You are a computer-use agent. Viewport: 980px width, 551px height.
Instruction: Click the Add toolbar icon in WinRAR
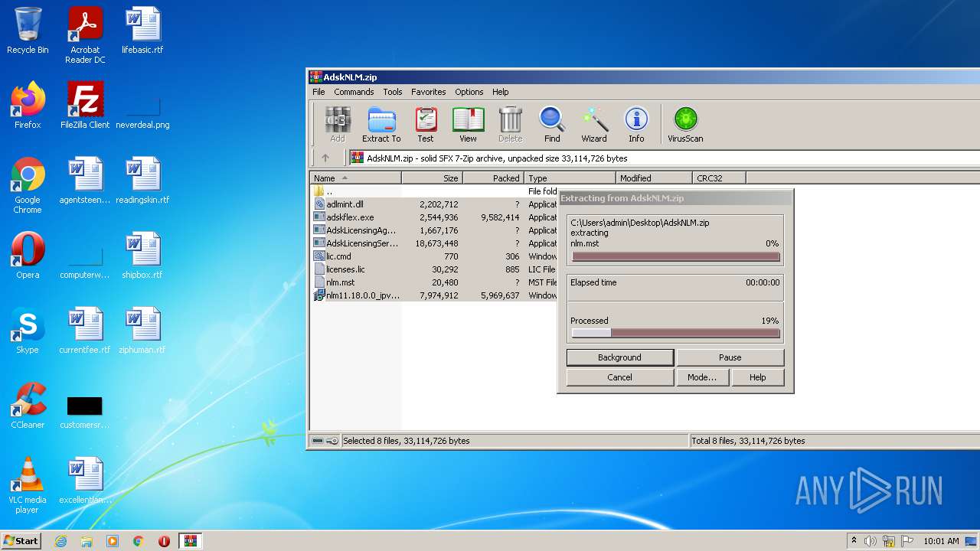tap(337, 124)
